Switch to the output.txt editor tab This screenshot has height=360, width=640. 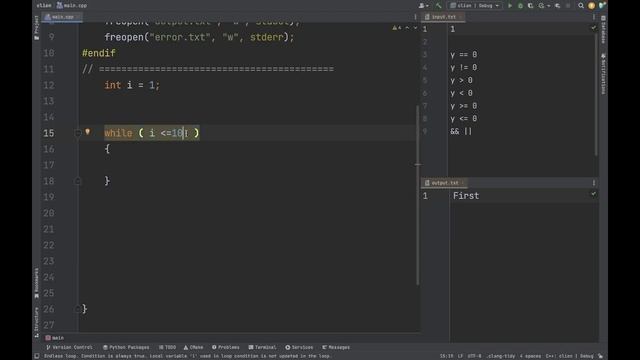444,183
